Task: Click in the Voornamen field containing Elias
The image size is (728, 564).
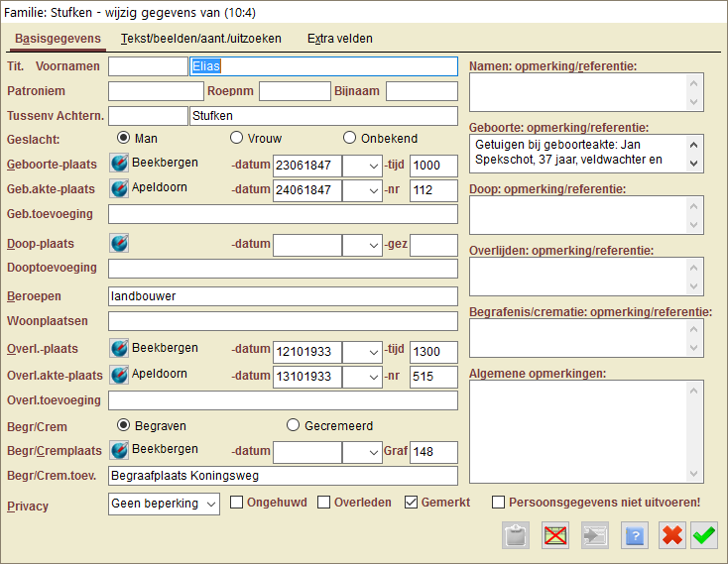Action: click(323, 66)
